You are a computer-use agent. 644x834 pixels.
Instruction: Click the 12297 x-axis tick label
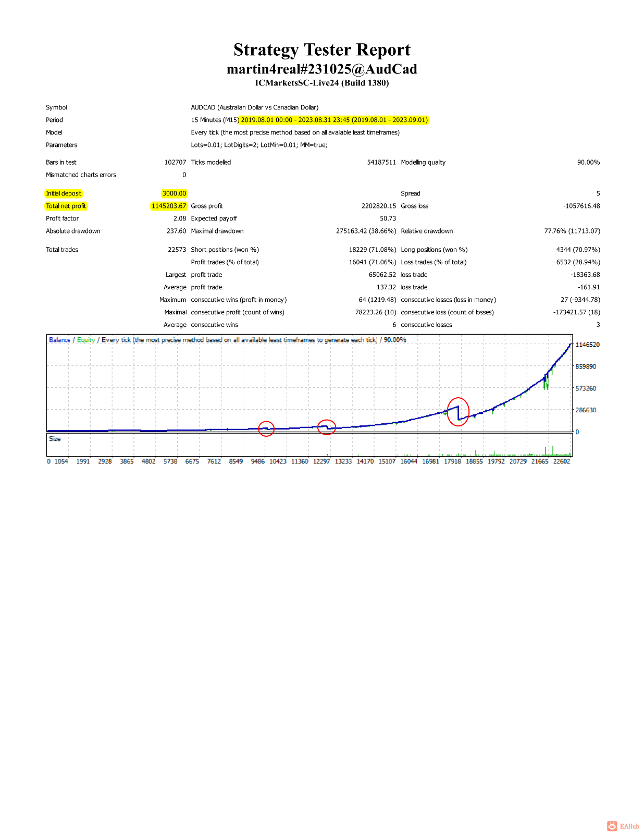point(321,461)
